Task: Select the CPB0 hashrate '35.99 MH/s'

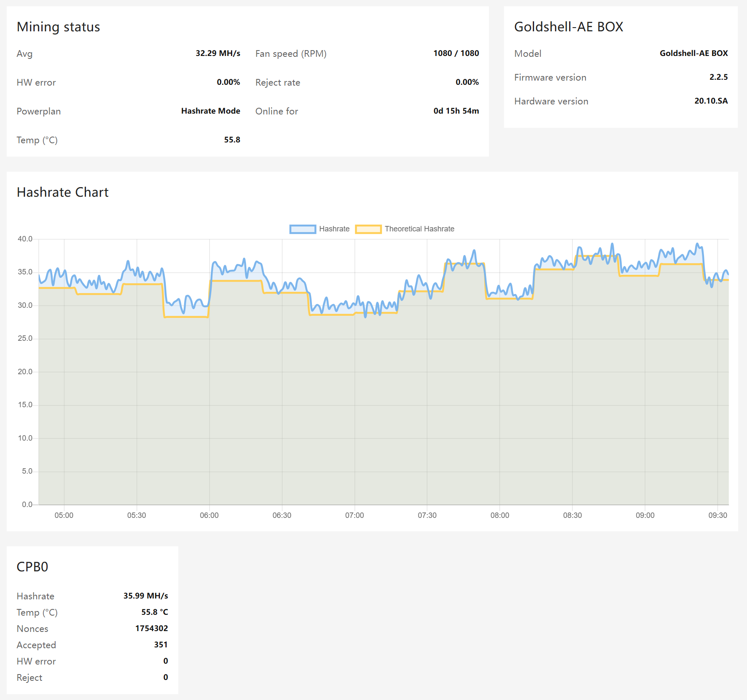Action: (x=146, y=596)
